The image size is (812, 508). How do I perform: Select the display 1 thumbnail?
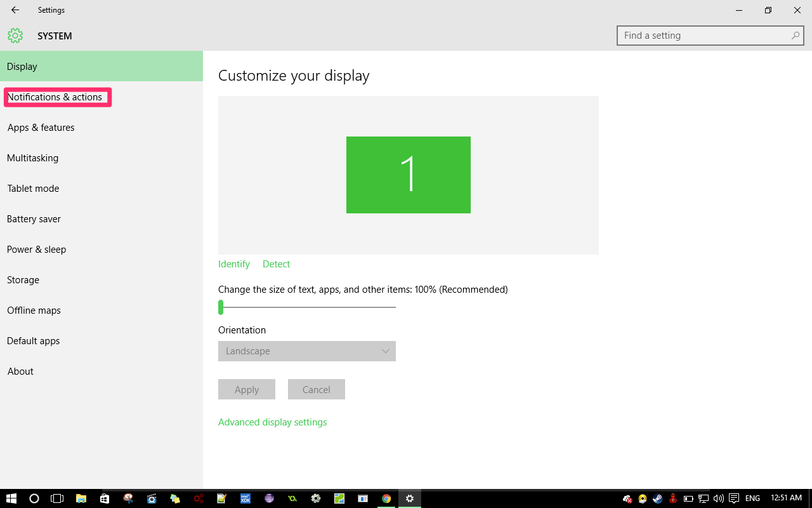pyautogui.click(x=408, y=175)
